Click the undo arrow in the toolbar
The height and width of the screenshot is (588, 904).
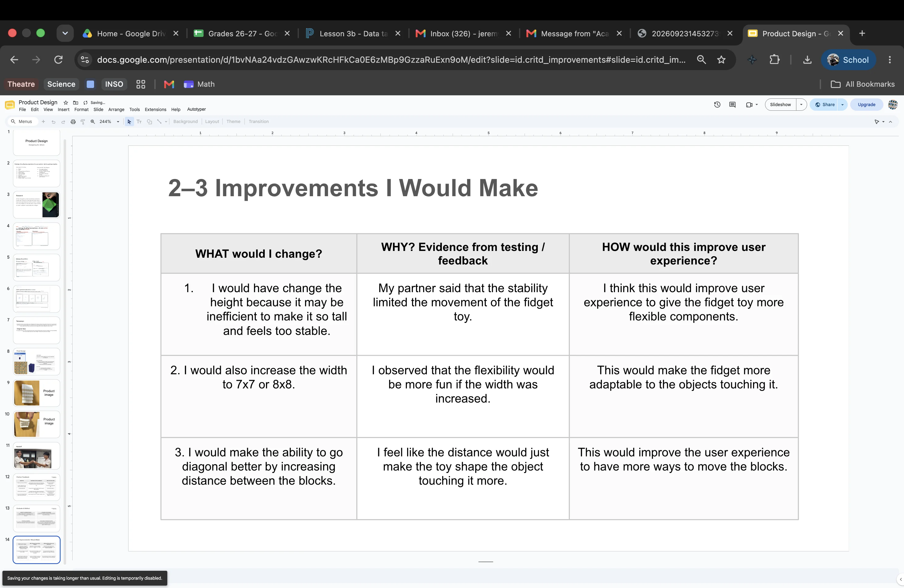tap(53, 121)
